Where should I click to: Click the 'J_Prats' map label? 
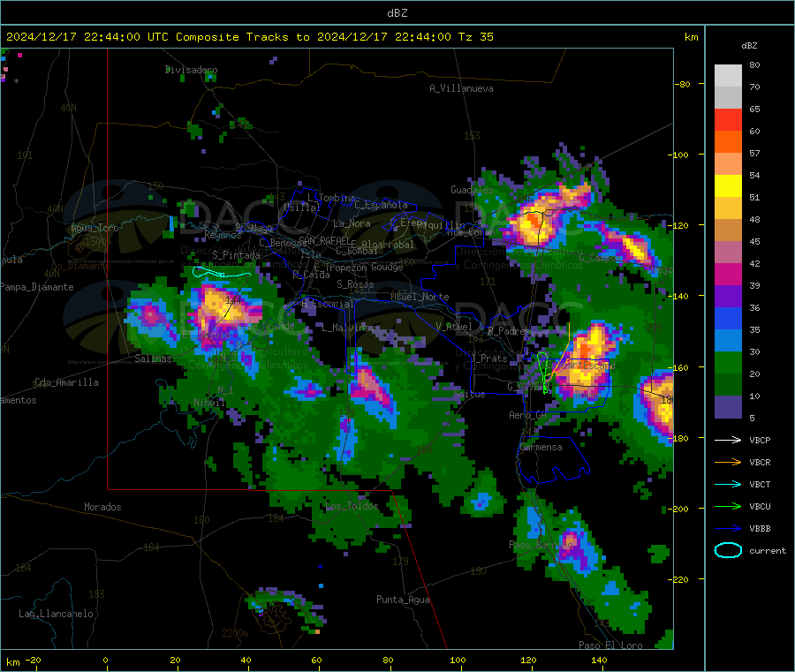coord(488,359)
